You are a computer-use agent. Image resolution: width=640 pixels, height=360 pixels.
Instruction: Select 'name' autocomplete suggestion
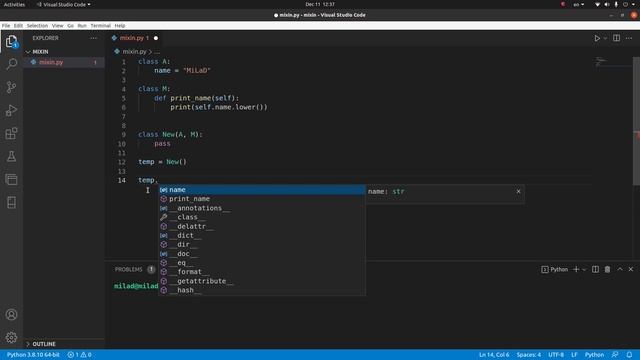click(x=262, y=190)
